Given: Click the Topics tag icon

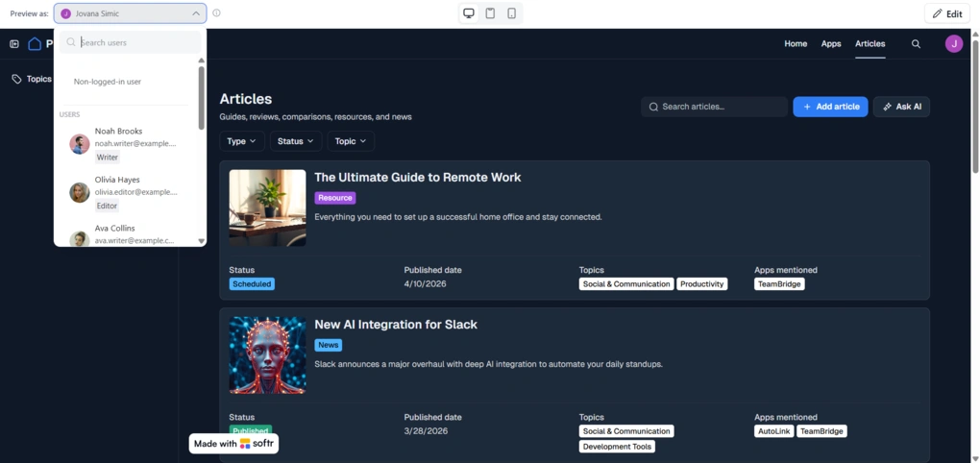Looking at the screenshot, I should 17,80.
